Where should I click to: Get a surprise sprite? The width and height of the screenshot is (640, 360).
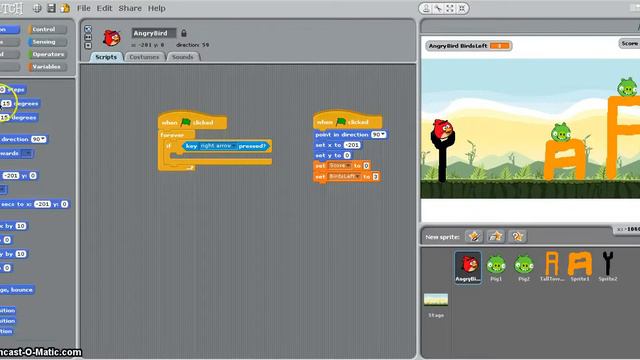coord(518,236)
